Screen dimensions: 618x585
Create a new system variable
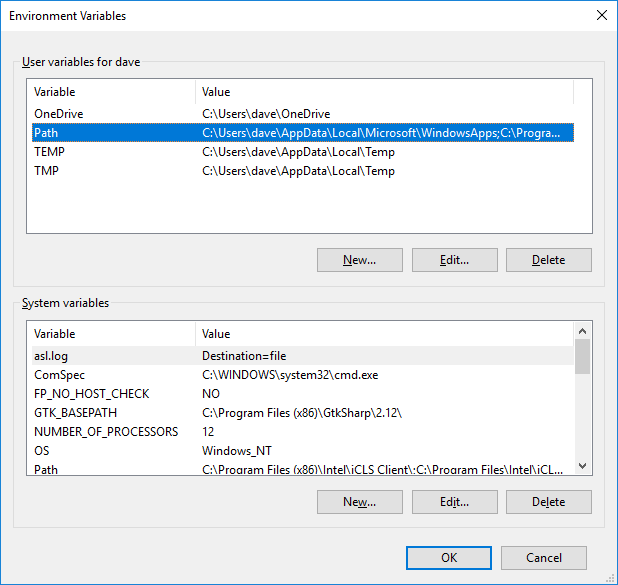pyautogui.click(x=359, y=502)
